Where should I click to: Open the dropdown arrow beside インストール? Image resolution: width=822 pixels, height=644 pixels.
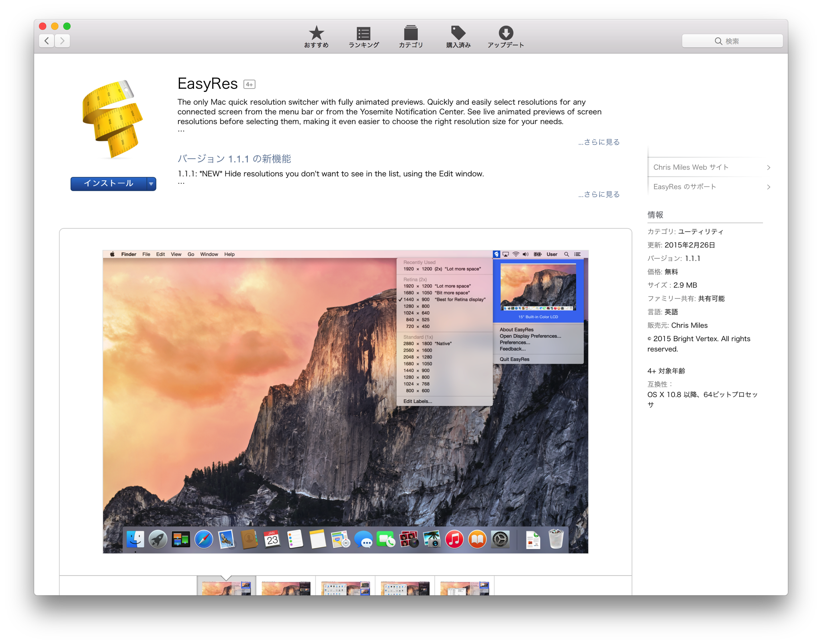(x=151, y=183)
